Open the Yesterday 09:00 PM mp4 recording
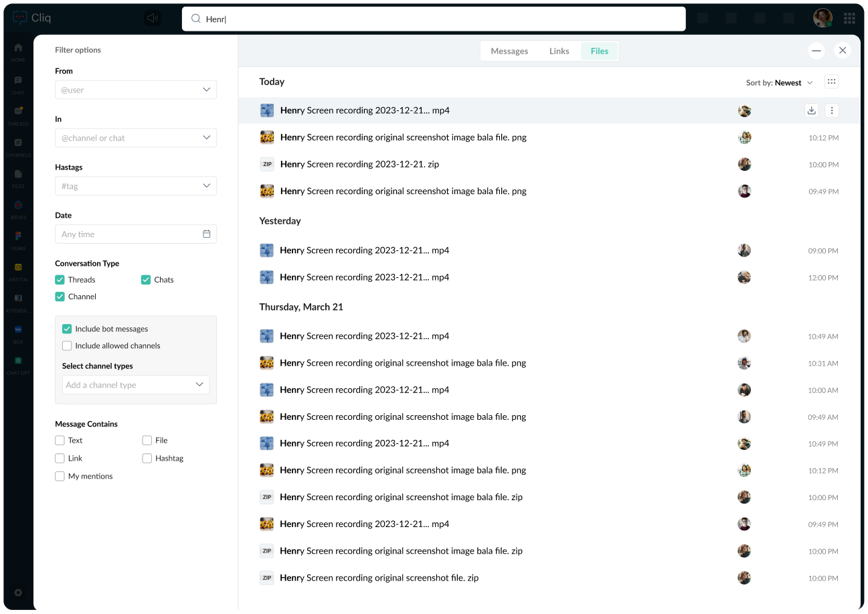 click(x=365, y=250)
